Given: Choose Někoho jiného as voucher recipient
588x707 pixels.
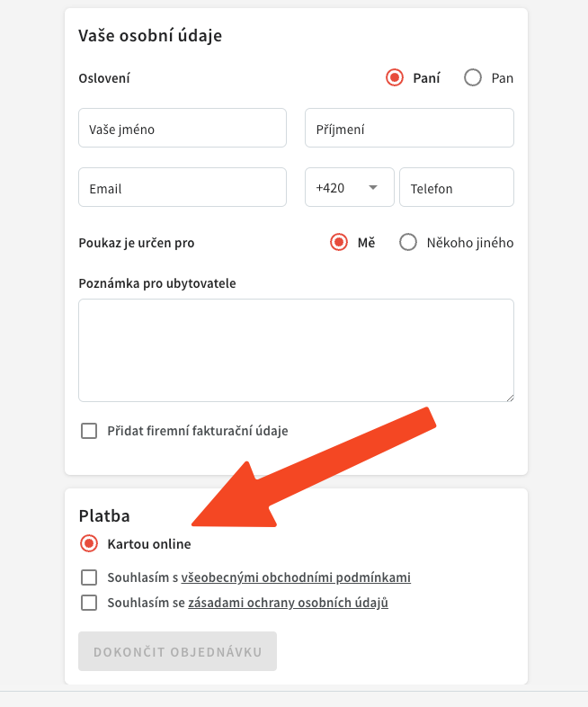Looking at the screenshot, I should click(408, 242).
